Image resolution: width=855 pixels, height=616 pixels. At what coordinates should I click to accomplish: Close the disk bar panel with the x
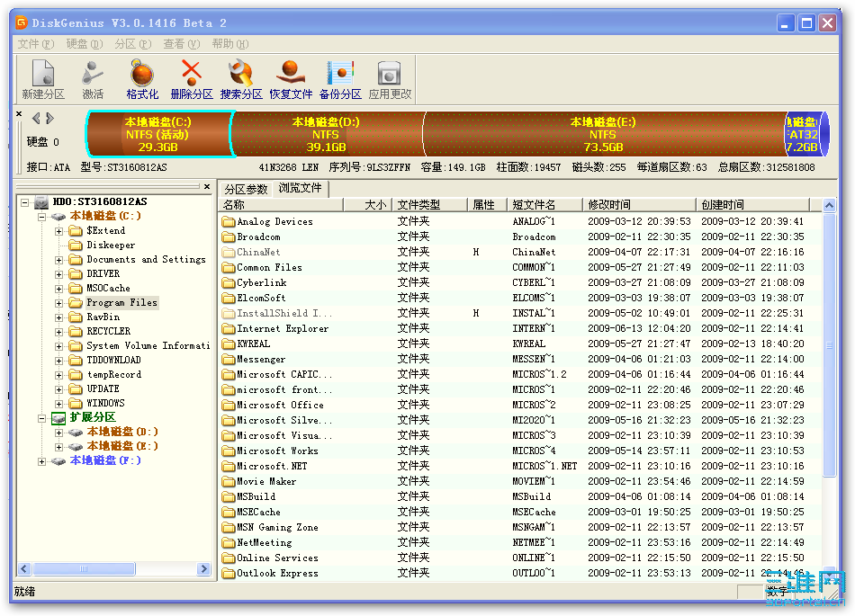coord(19,114)
